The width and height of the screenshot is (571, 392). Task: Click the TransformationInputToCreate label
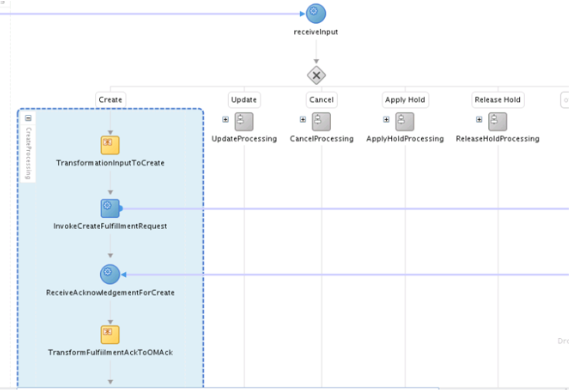click(x=110, y=163)
